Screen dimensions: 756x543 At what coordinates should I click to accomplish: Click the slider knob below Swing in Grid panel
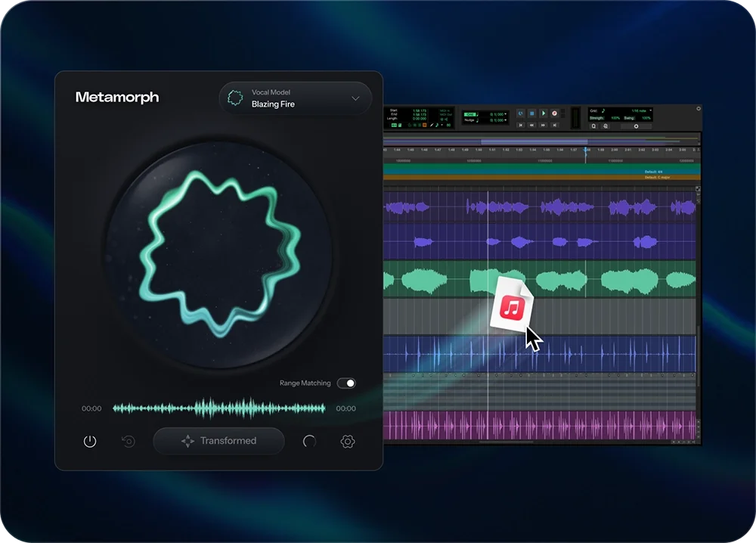pyautogui.click(x=636, y=126)
